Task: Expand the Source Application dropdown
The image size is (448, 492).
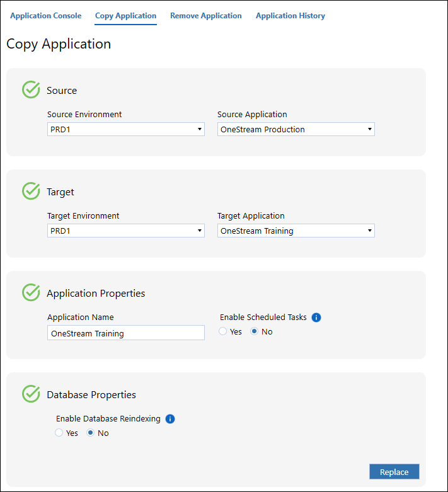Action: coord(296,129)
